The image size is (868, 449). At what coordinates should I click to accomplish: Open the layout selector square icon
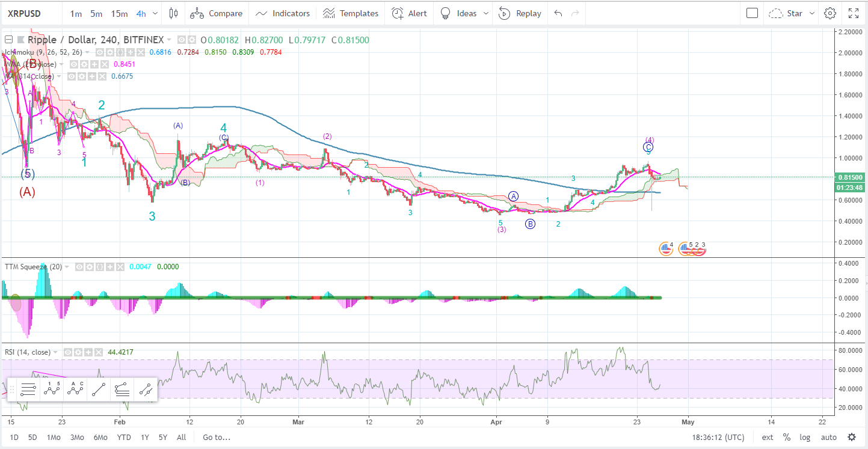pyautogui.click(x=752, y=13)
